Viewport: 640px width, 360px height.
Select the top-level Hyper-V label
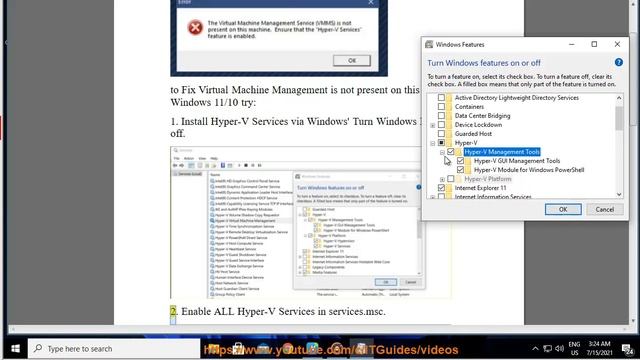pos(466,142)
